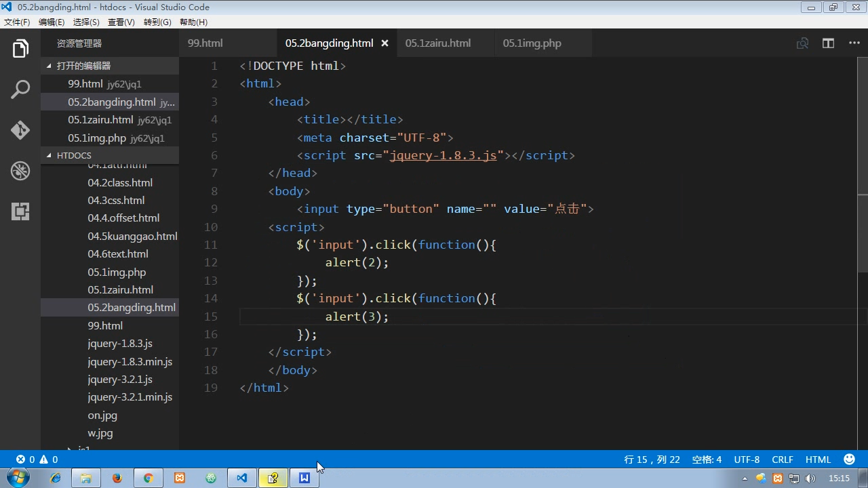Click the Visual Studio Code taskbar icon

point(242,478)
